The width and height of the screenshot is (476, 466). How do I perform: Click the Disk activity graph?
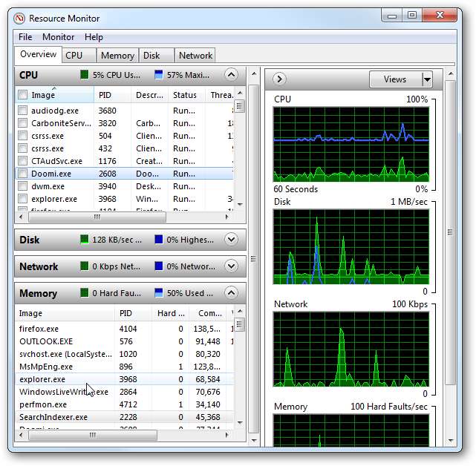(351, 246)
